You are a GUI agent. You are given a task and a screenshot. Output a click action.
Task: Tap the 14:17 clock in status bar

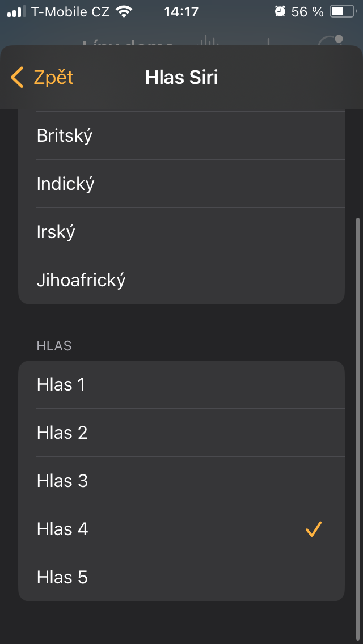point(181,11)
